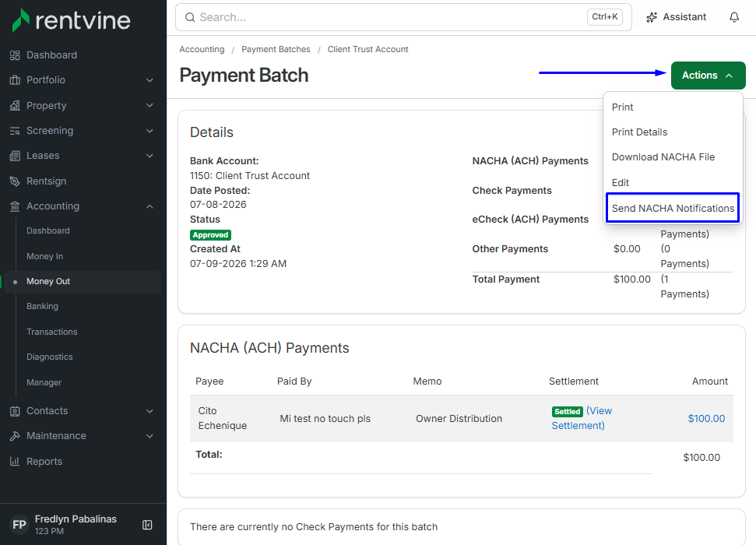The width and height of the screenshot is (756, 545).
Task: Select Print from Actions menu
Action: (673, 107)
